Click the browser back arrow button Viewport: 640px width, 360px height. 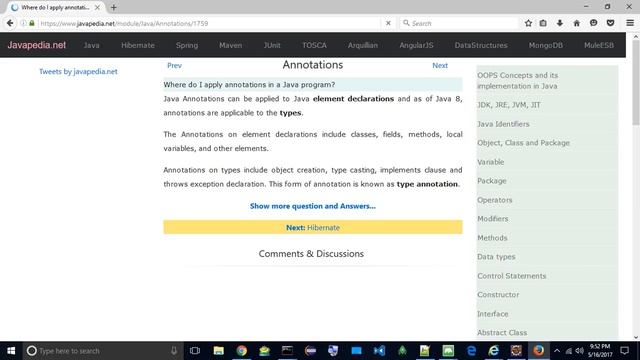10,23
